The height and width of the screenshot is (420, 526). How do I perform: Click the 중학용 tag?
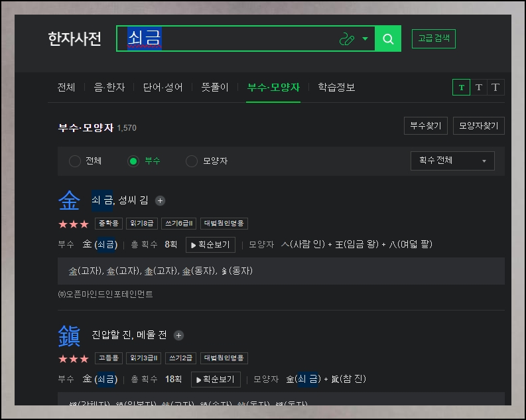109,224
